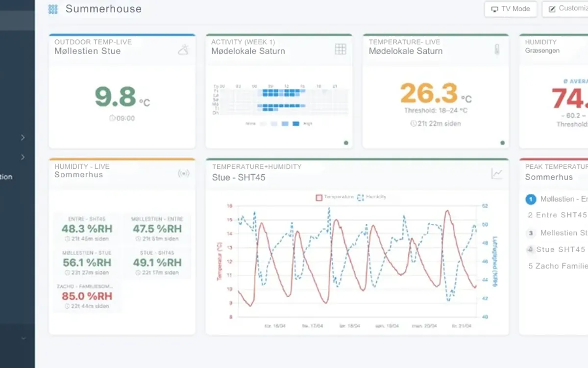Select the Møllestien - Entre 47.5 %RH tile
Viewport: 588px width, 368px height.
point(157,229)
